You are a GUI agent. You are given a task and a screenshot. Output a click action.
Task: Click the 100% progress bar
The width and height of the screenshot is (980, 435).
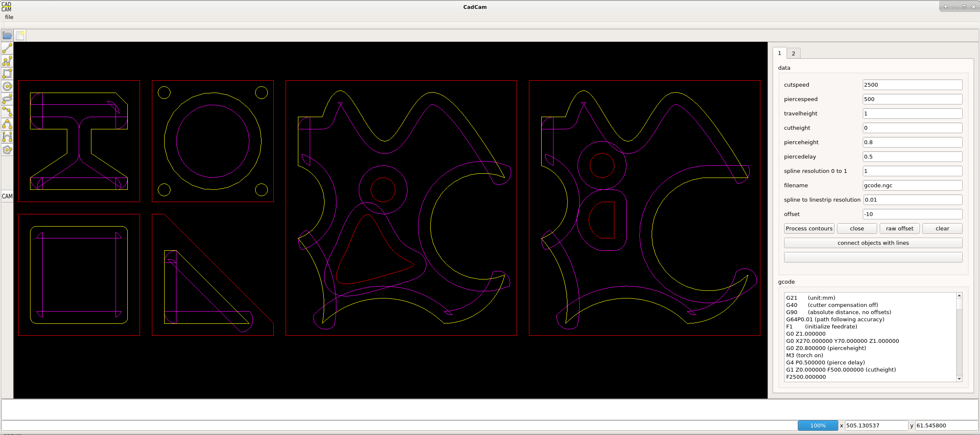point(818,425)
